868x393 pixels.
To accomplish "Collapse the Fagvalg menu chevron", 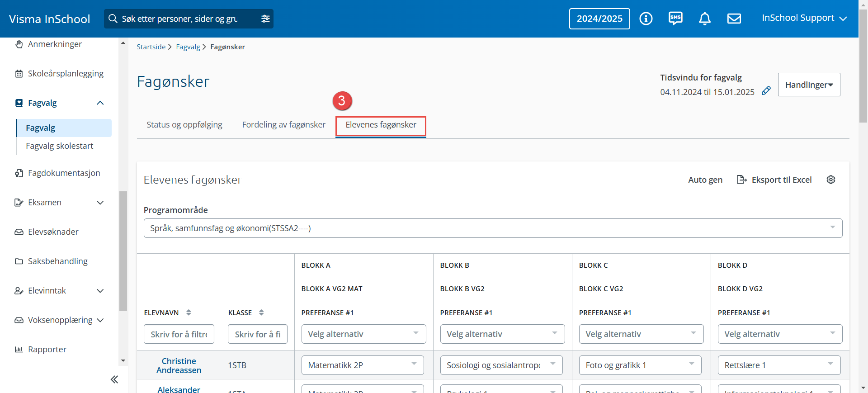I will click(x=100, y=103).
